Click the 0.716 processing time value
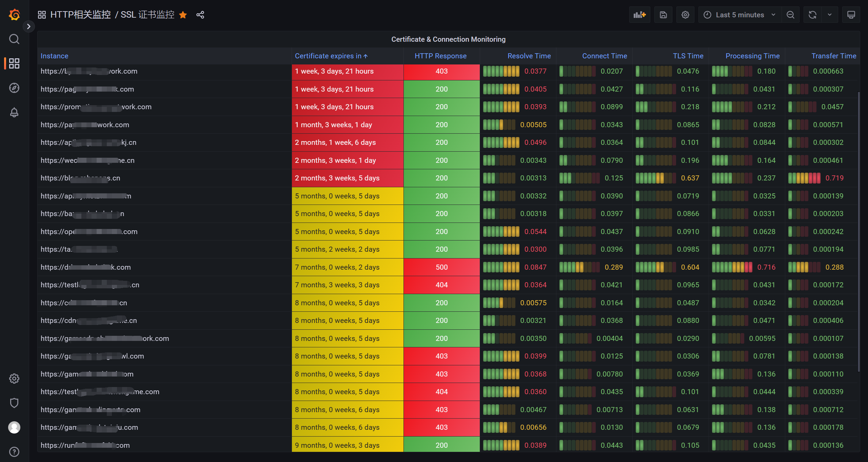The height and width of the screenshot is (462, 868). point(766,267)
